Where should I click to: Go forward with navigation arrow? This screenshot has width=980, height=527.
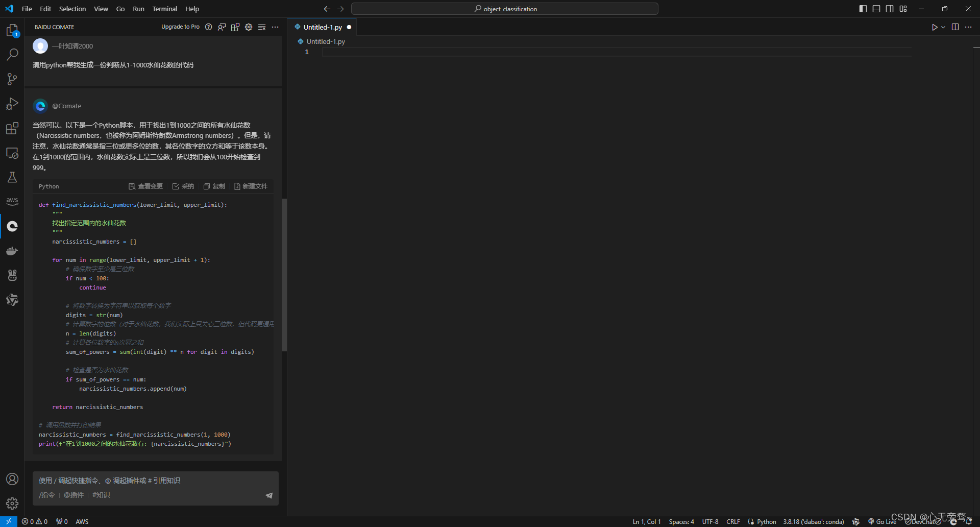340,9
